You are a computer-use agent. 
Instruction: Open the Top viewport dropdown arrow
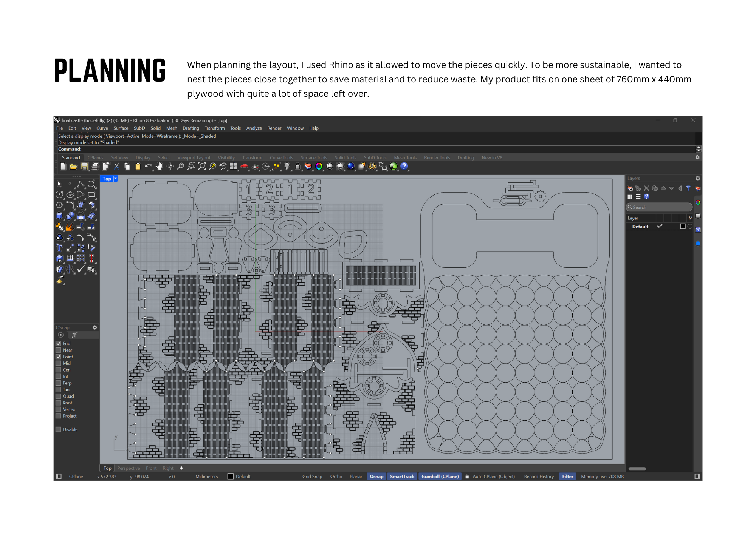116,179
